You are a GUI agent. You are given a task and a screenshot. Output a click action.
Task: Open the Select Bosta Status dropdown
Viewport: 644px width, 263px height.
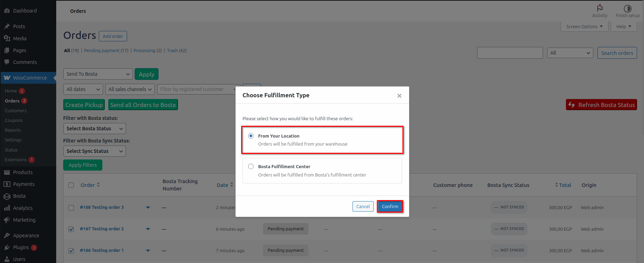coord(95,129)
